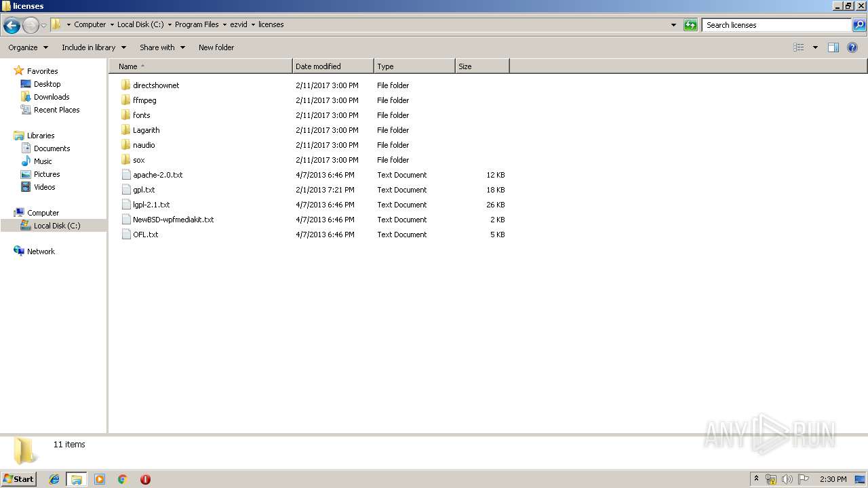This screenshot has height=488, width=868.
Task: Open Recent Places in Favorites
Action: tap(56, 110)
